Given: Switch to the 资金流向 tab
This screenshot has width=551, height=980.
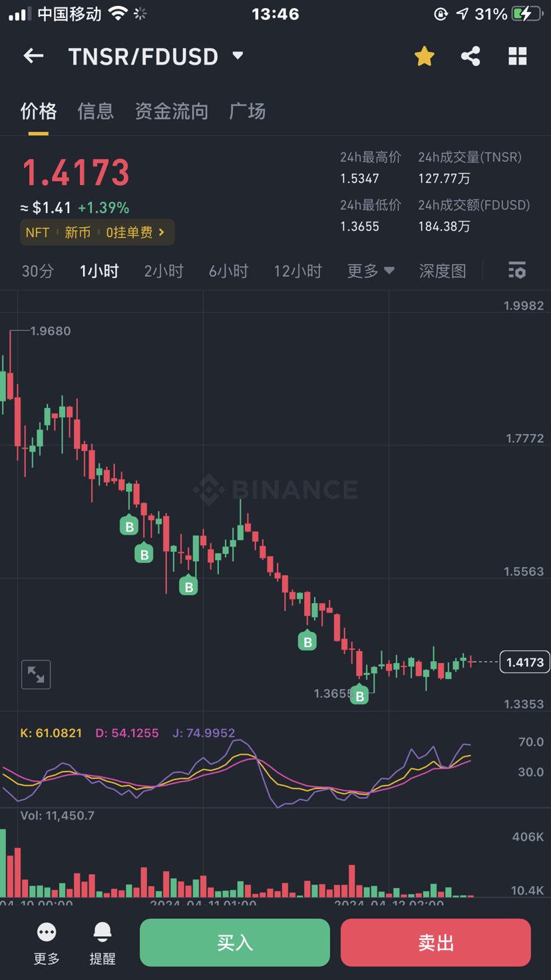Looking at the screenshot, I should tap(172, 111).
